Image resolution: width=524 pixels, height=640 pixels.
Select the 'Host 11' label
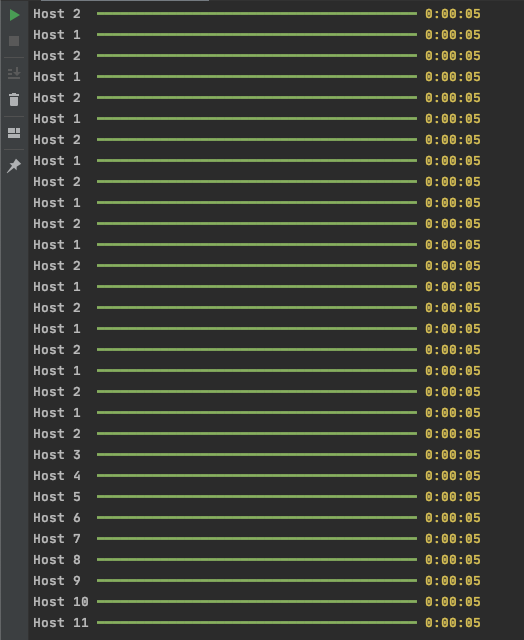pos(61,623)
